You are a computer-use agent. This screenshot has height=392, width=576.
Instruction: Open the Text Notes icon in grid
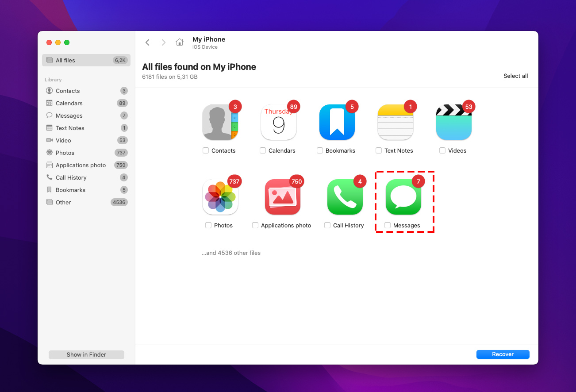pos(396,123)
